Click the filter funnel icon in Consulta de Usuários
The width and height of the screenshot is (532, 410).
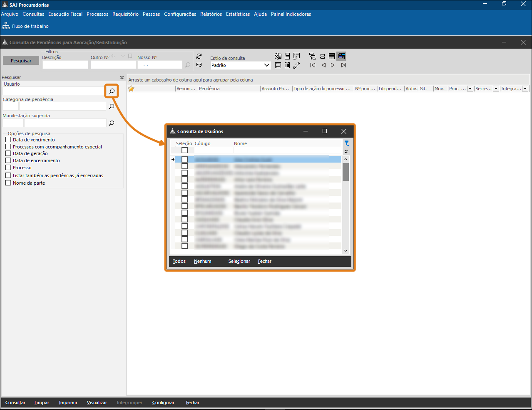click(346, 143)
